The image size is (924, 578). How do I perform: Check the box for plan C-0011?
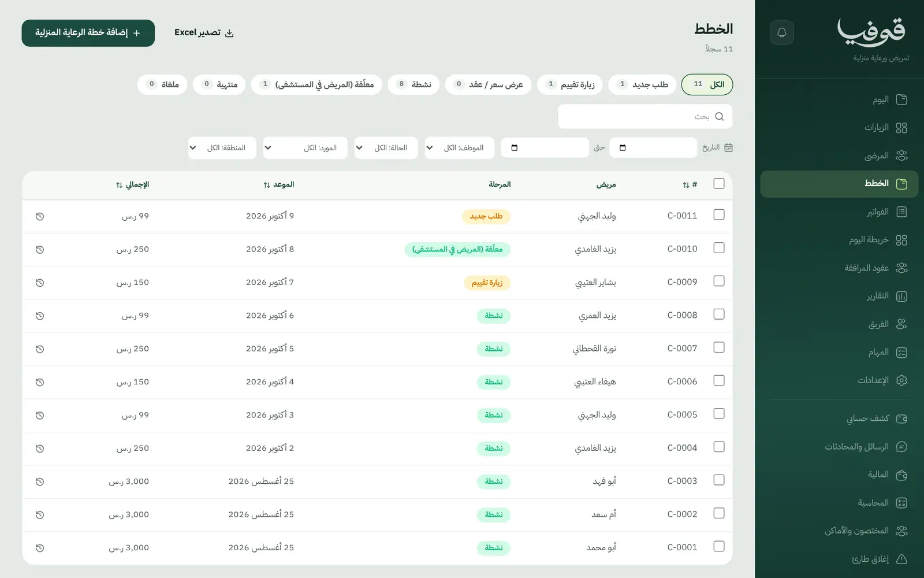719,214
